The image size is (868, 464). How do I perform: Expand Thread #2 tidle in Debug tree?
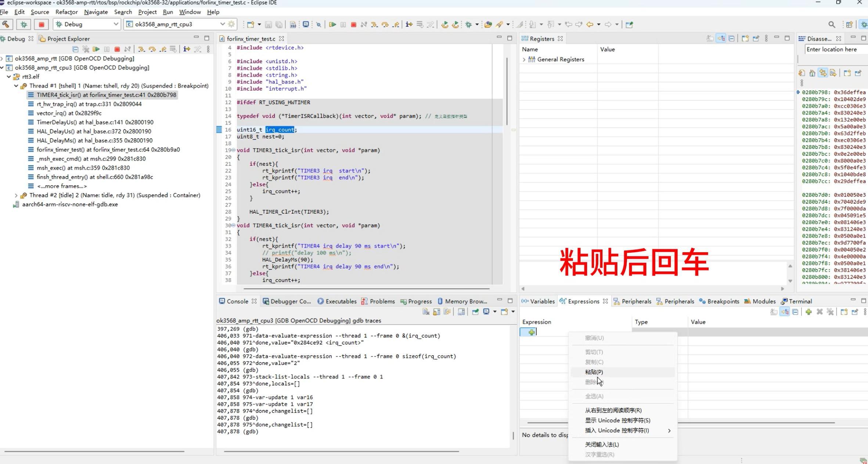click(x=16, y=195)
